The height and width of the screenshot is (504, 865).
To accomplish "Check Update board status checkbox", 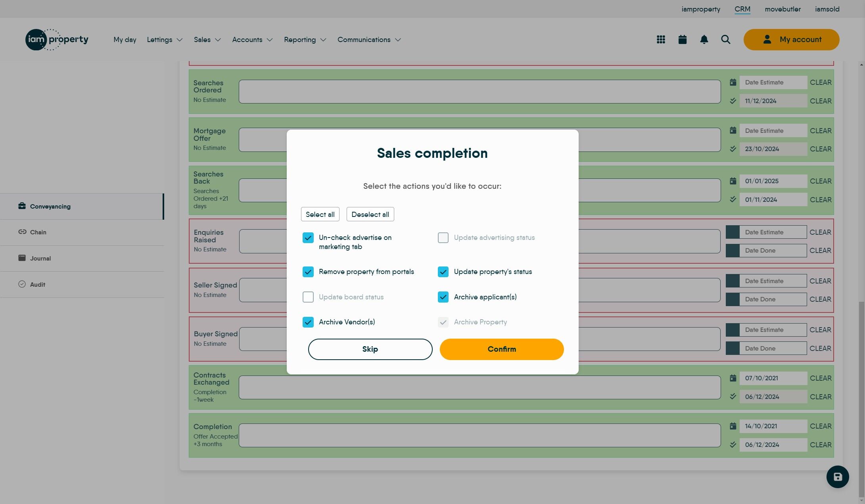I will [x=308, y=297].
